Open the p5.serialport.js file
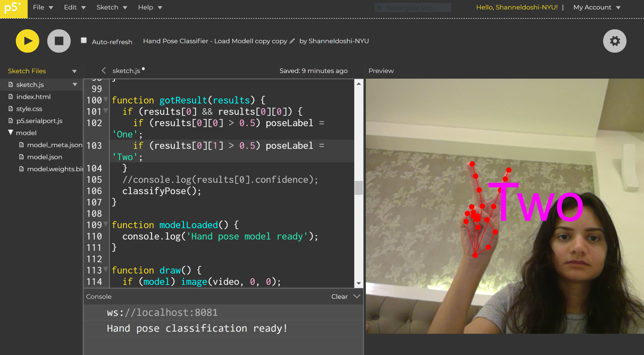 click(x=39, y=121)
